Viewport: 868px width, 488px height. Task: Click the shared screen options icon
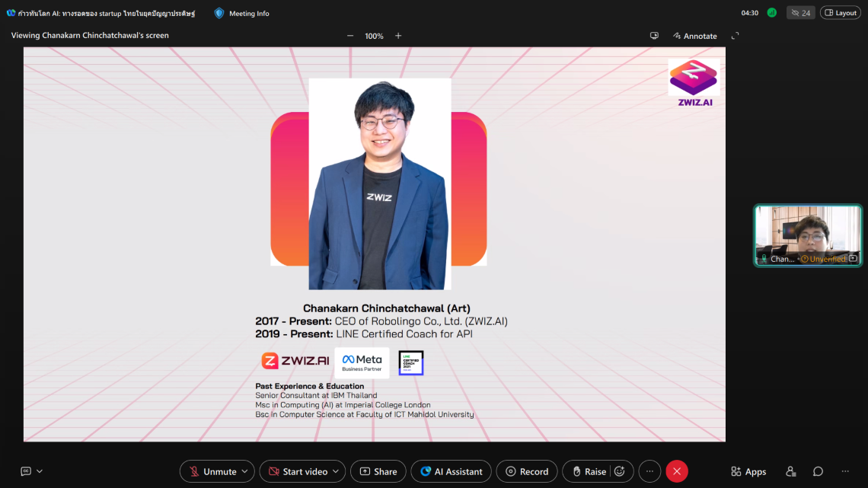(654, 36)
